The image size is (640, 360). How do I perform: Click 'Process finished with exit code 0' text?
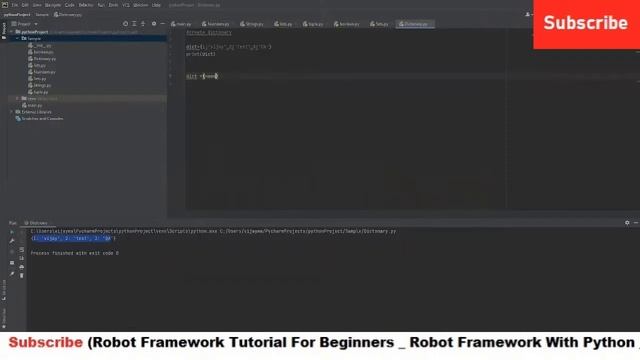[75, 253]
